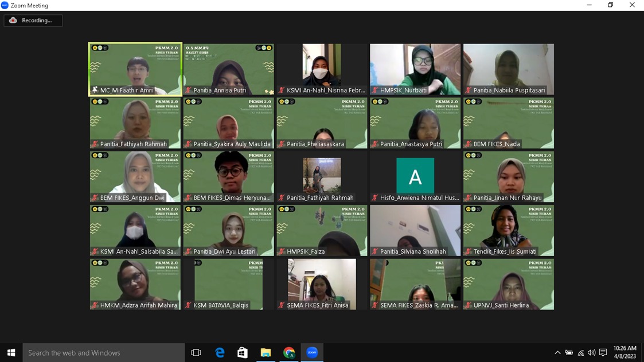Viewport: 644px width, 362px height.
Task: Expand hidden system tray icons
Action: click(x=557, y=352)
